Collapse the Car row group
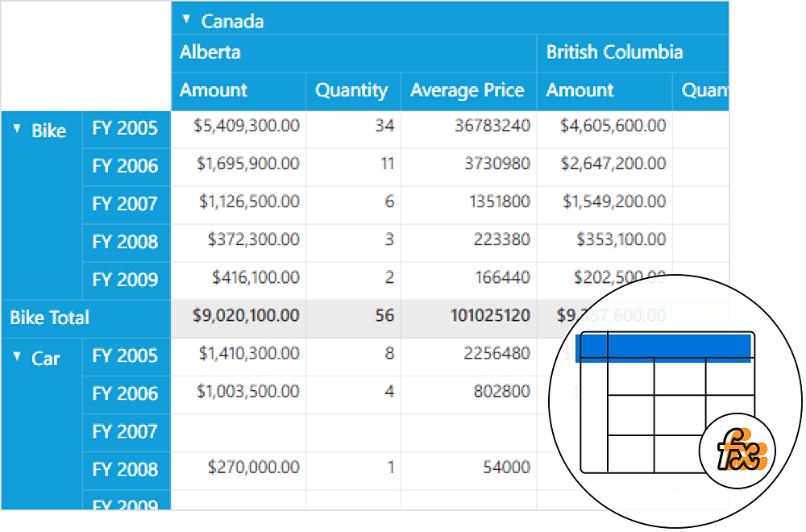This screenshot has width=806, height=532. [x=18, y=357]
